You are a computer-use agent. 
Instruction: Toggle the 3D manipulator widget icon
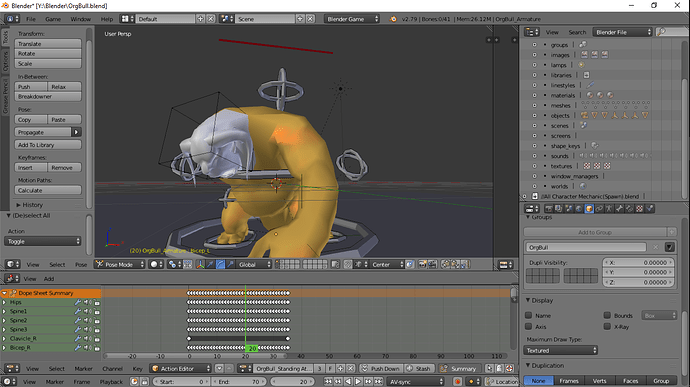200,264
